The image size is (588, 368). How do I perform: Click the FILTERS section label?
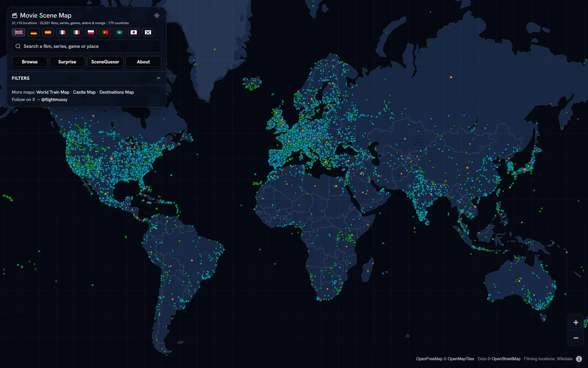21,78
